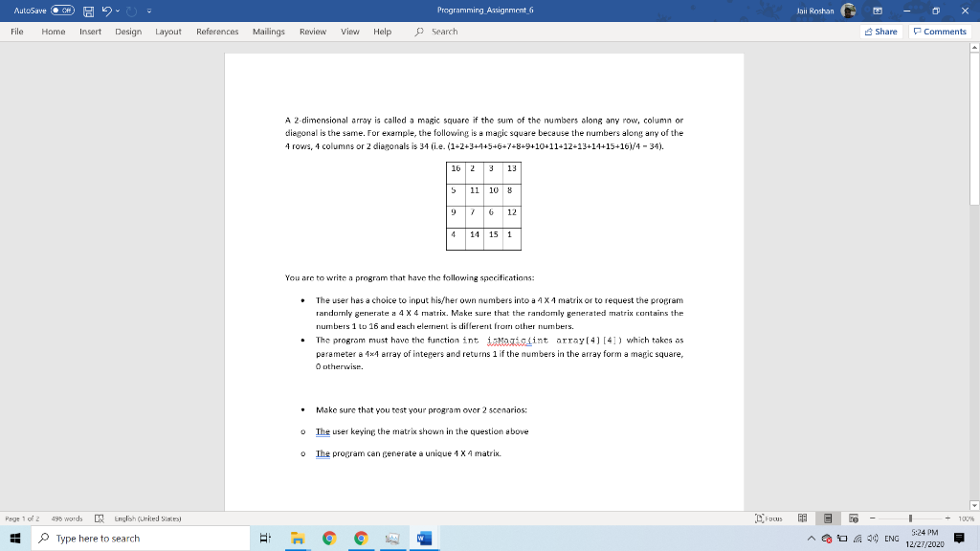Open the References ribbon tab
This screenshot has width=980, height=551.
point(217,31)
